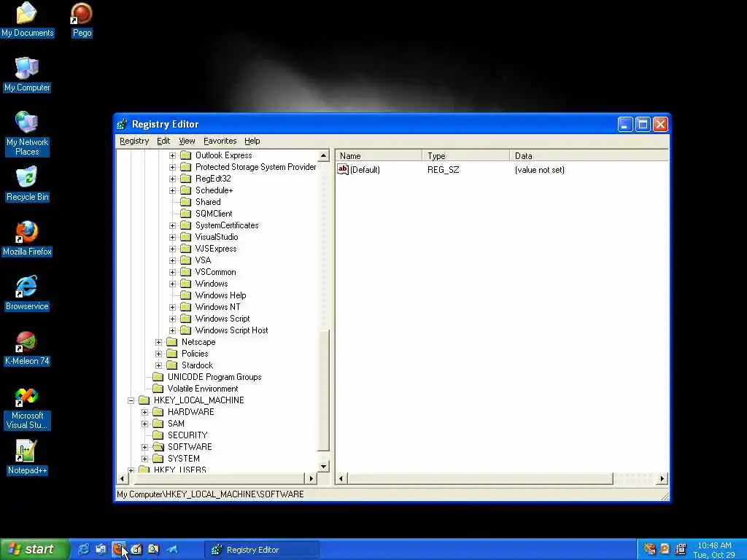Open the Favorites menu
This screenshot has height=560, width=747.
(220, 141)
